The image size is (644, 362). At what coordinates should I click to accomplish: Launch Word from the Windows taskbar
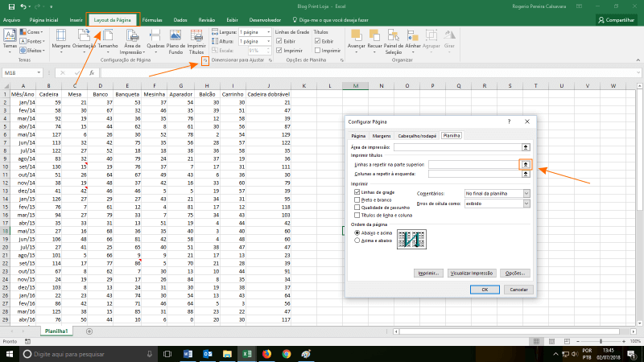tap(188, 353)
